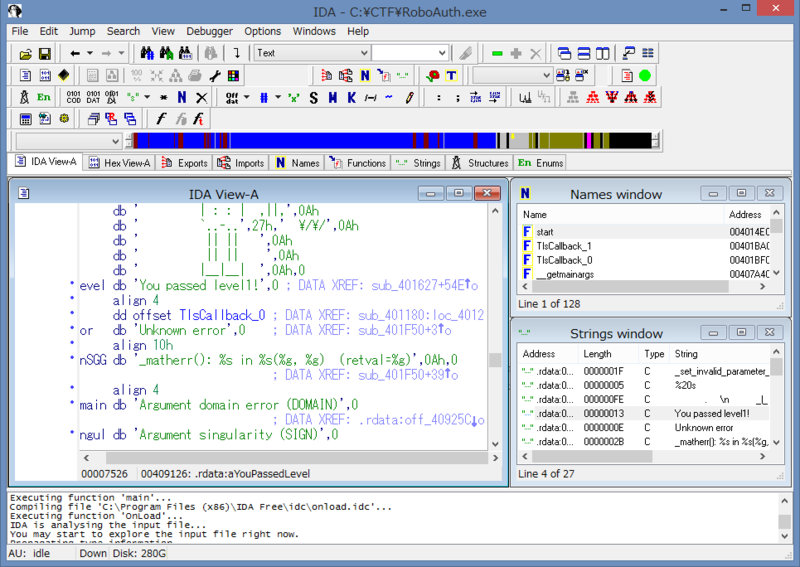The height and width of the screenshot is (567, 800).
Task: Open the Debugger menu
Action: coord(209,31)
